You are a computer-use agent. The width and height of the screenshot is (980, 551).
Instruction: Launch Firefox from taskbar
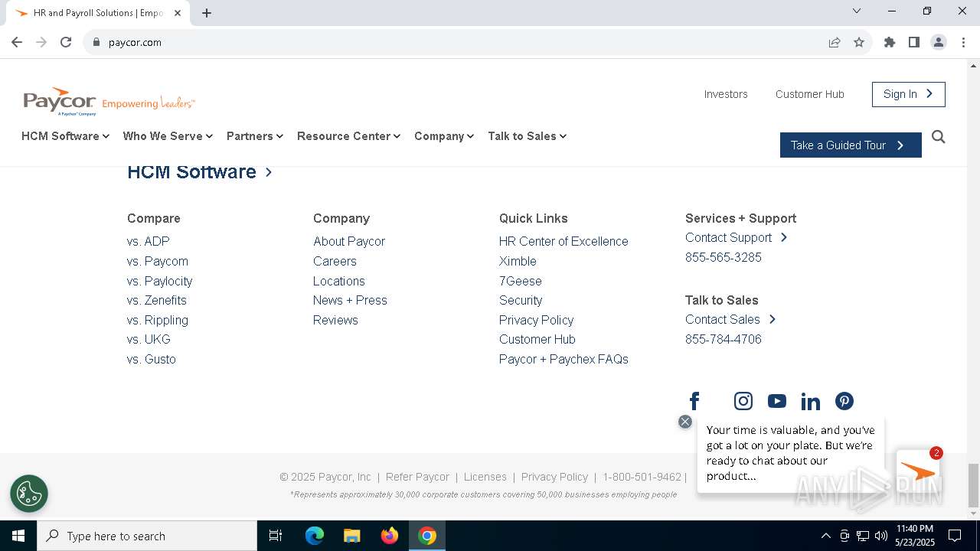point(390,536)
